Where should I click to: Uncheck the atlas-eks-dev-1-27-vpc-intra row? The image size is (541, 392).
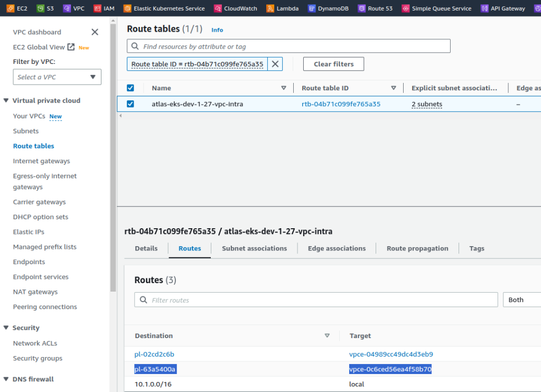click(129, 104)
